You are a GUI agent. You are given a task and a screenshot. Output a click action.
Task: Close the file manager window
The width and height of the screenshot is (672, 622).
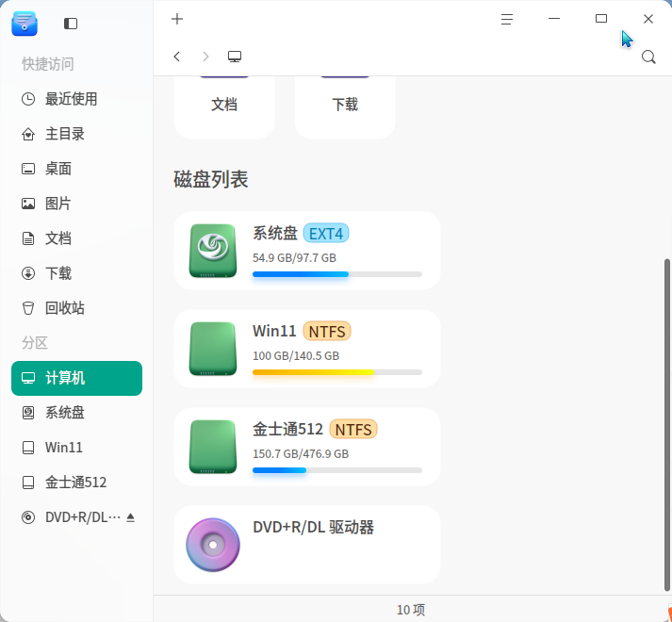(x=648, y=19)
